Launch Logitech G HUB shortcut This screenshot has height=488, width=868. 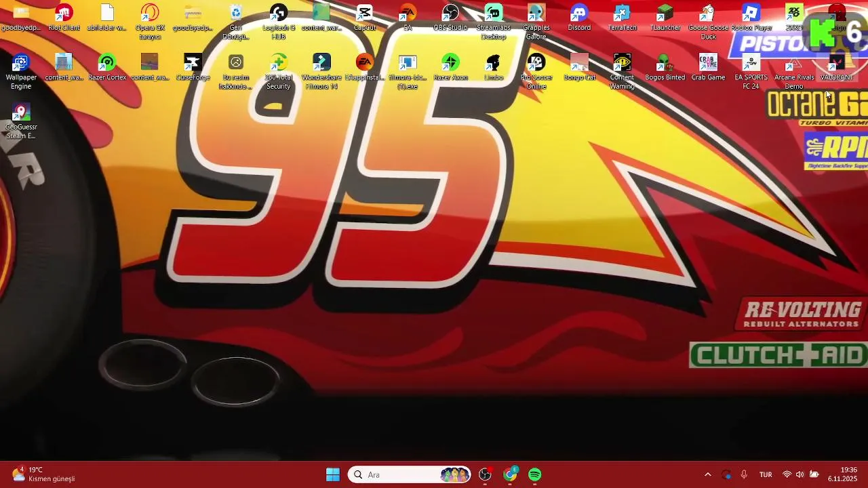click(279, 22)
